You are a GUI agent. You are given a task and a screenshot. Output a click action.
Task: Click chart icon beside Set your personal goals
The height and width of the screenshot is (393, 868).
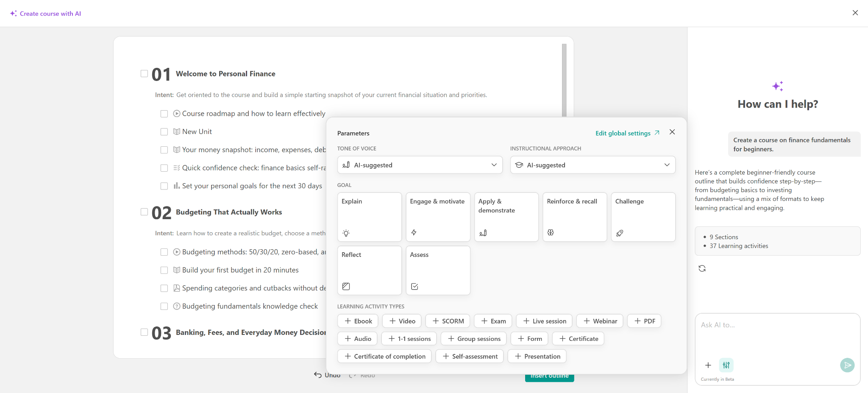click(177, 186)
